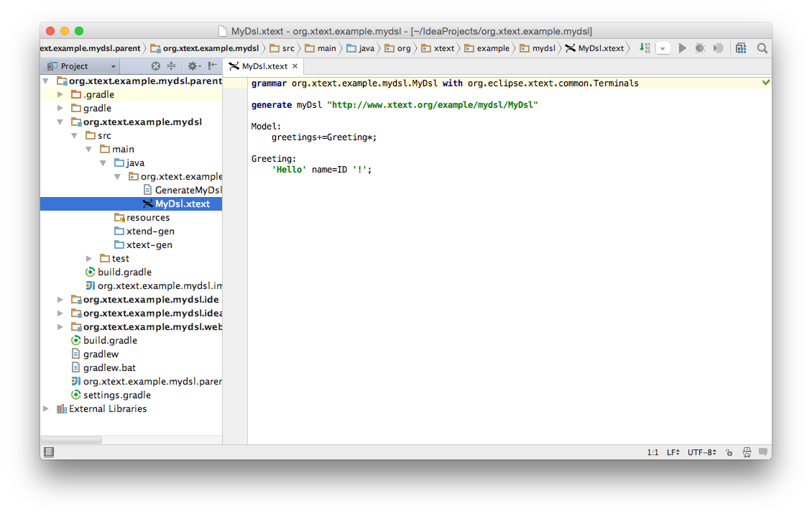This screenshot has height=517, width=812.
Task: Select the MyDsl.xtext editor tab
Action: pos(264,66)
